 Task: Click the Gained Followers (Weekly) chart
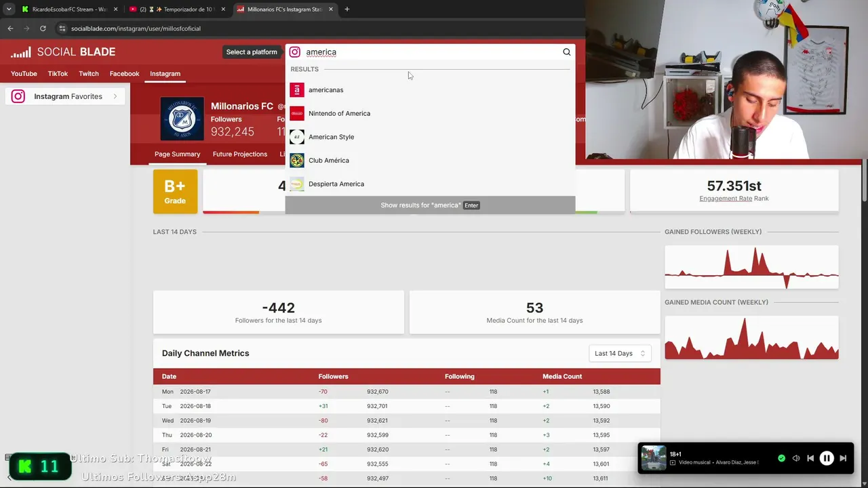[x=751, y=267]
